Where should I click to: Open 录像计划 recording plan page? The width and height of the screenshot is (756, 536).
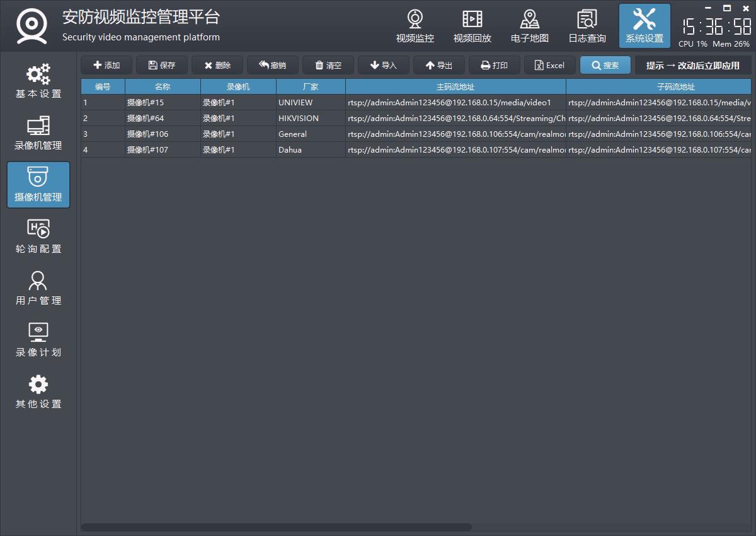(x=38, y=340)
